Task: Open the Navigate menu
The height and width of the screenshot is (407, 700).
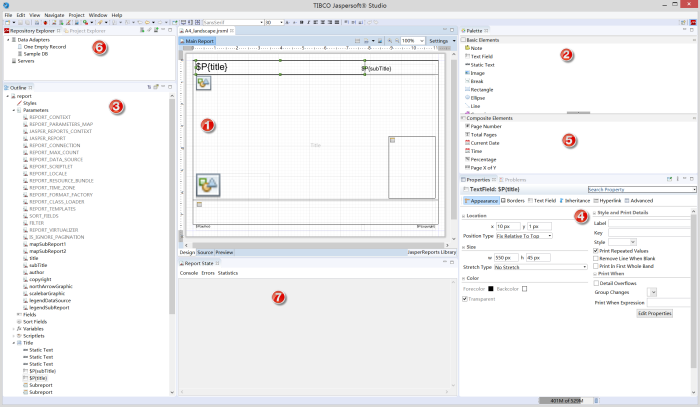Action: pyautogui.click(x=55, y=16)
